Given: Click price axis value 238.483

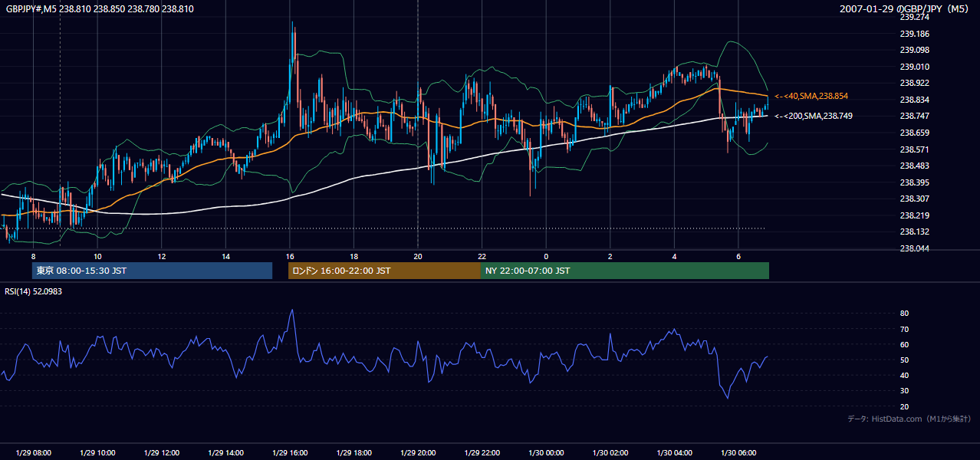Looking at the screenshot, I should coord(914,166).
